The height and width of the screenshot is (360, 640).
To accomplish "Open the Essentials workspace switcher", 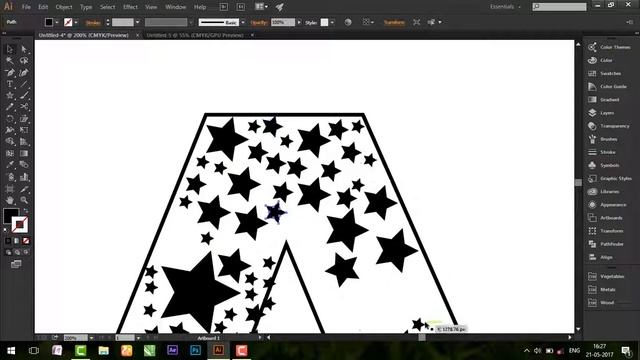I will tap(506, 7).
